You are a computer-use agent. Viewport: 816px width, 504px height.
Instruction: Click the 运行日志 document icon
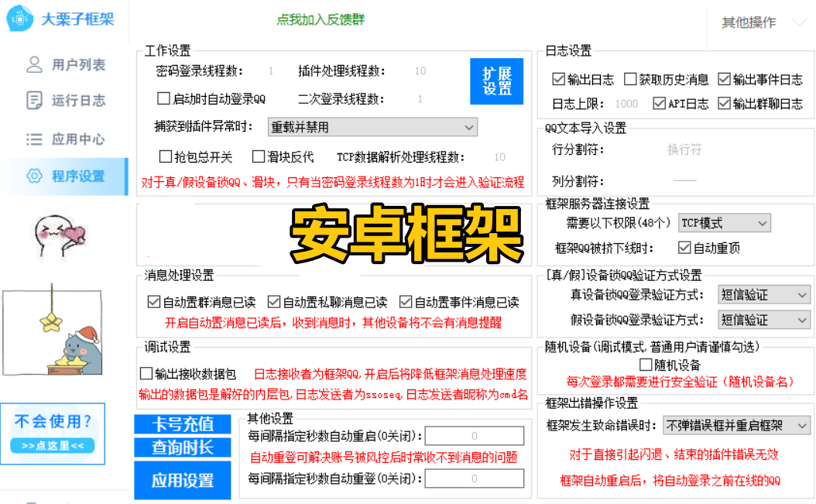34,100
